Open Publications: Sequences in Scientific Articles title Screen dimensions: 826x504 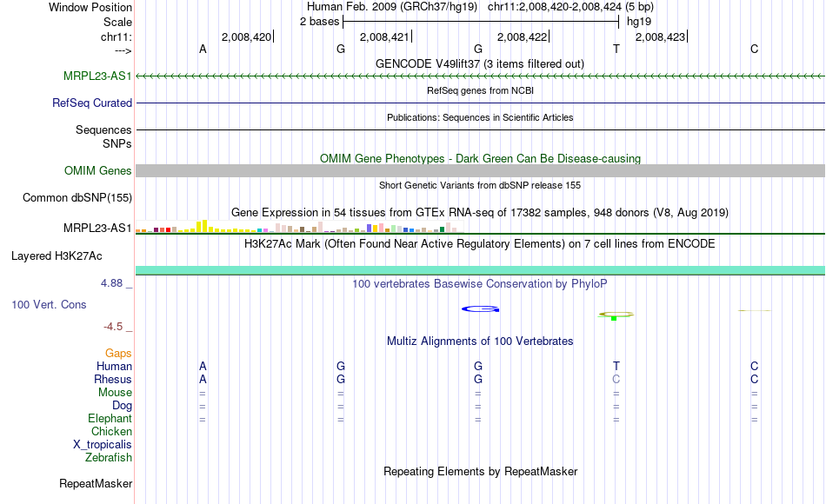480,117
